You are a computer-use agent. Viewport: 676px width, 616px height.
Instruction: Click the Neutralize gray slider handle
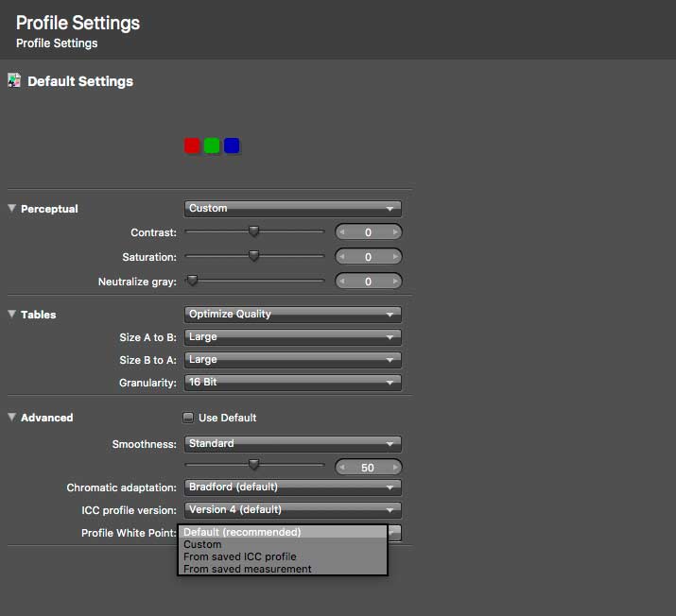tap(192, 281)
